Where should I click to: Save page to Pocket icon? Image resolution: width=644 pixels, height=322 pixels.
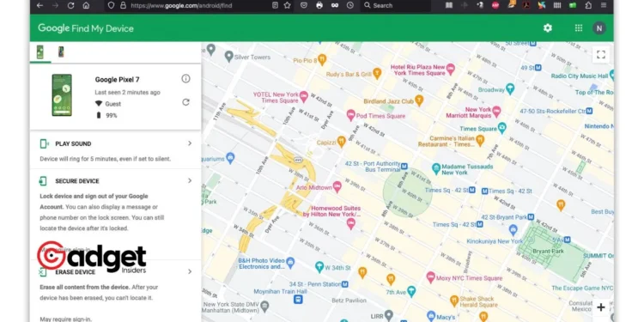(x=303, y=5)
